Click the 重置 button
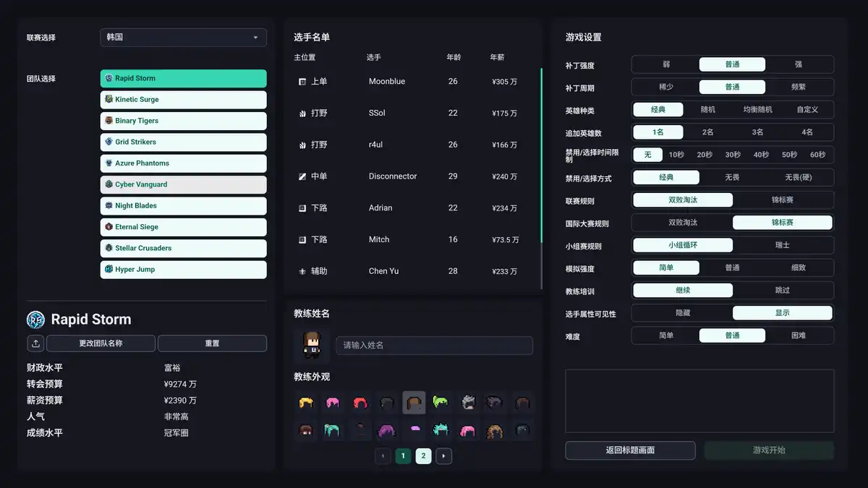The image size is (868, 488). 212,343
